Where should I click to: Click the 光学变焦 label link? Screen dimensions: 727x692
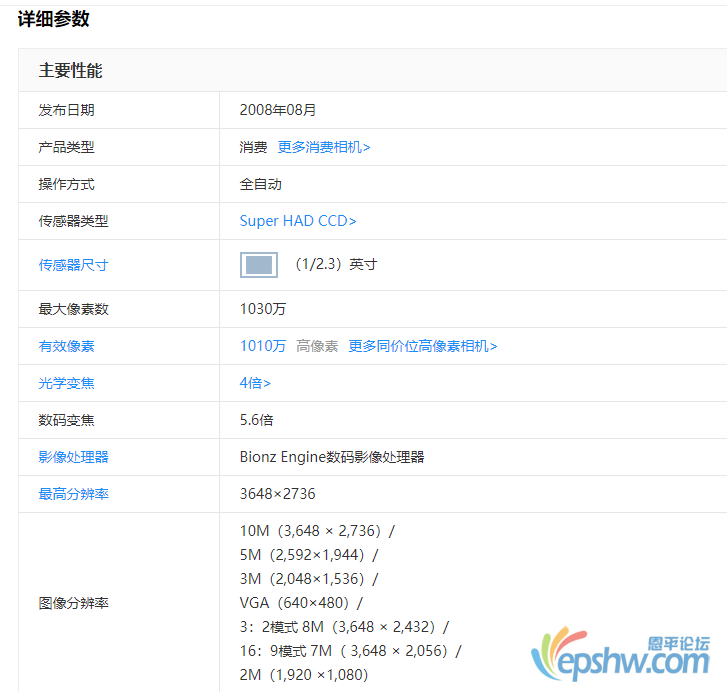[66, 383]
